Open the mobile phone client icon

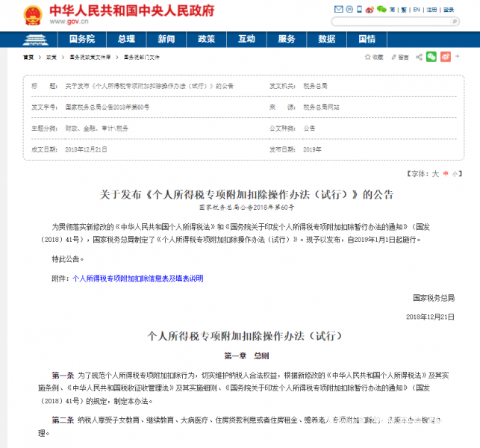click(359, 9)
